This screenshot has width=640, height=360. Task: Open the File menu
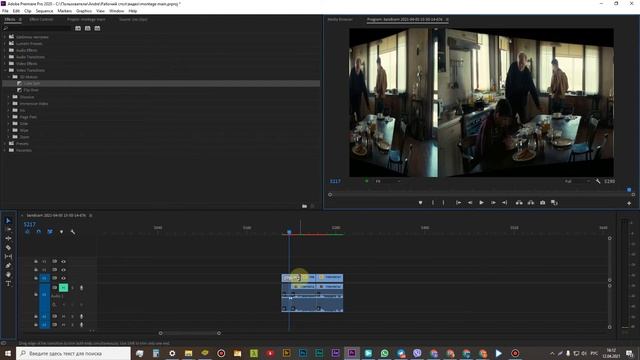[5, 11]
